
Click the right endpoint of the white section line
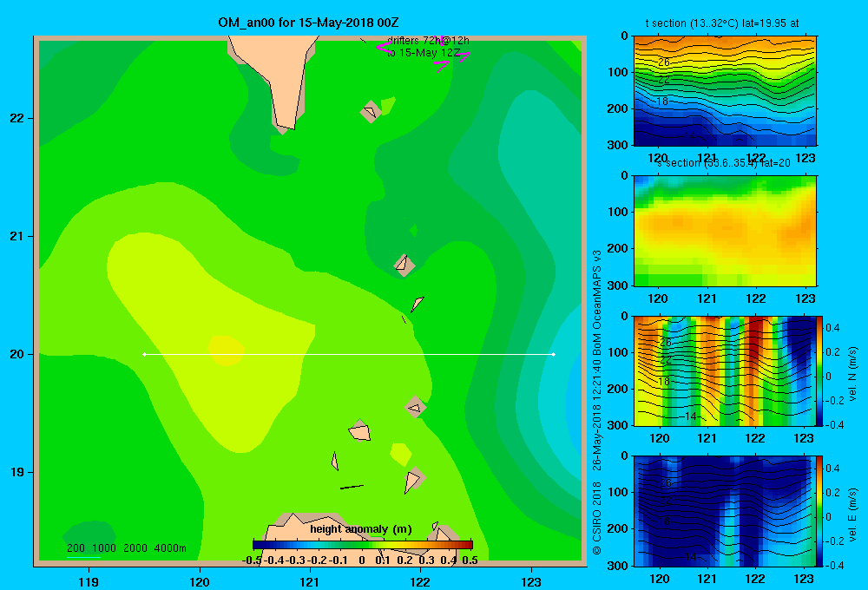tap(554, 354)
